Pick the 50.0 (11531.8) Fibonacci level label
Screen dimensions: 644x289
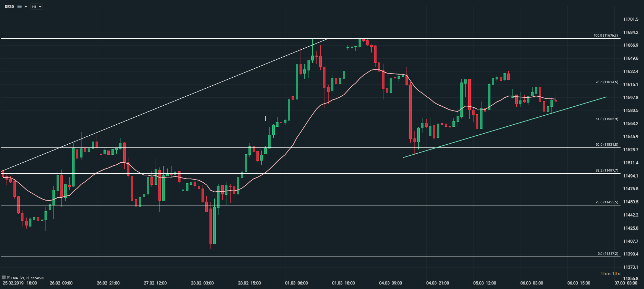pos(606,145)
